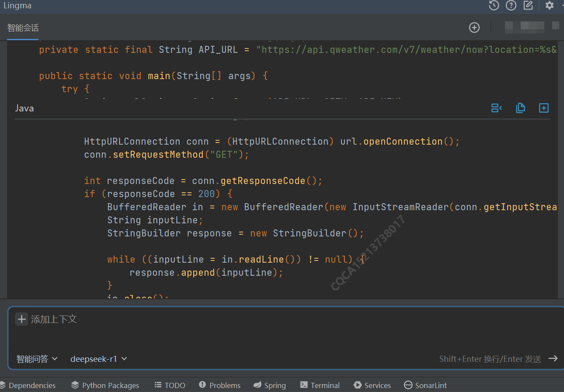Open the SonarLint tool window
This screenshot has width=564, height=392.
tap(425, 385)
